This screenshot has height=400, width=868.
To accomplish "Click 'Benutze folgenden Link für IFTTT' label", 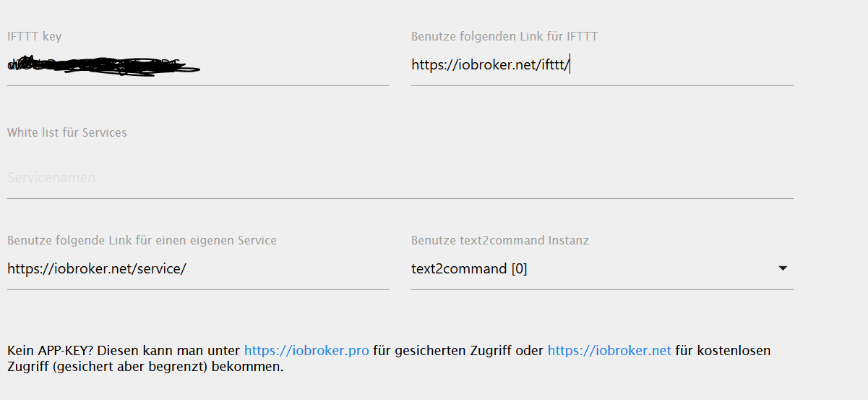I will (504, 36).
